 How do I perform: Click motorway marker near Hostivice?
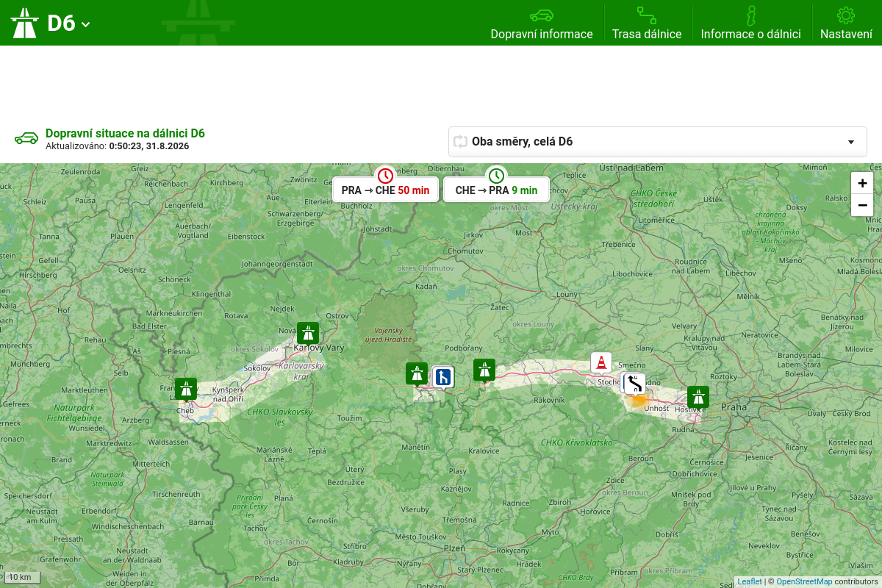pos(698,398)
